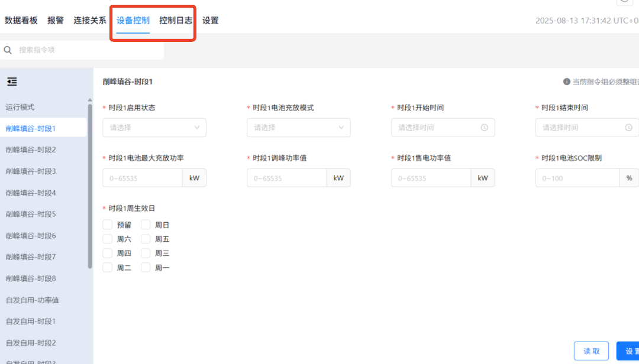The width and height of the screenshot is (639, 364).
Task: Toggle the 预留 checkbox
Action: 108,225
